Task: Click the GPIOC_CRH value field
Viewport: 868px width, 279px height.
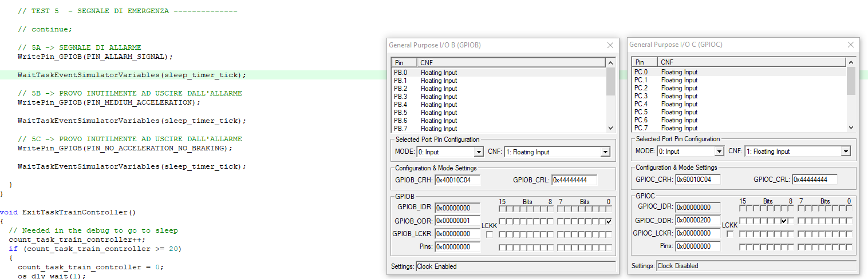Action: pyautogui.click(x=698, y=180)
